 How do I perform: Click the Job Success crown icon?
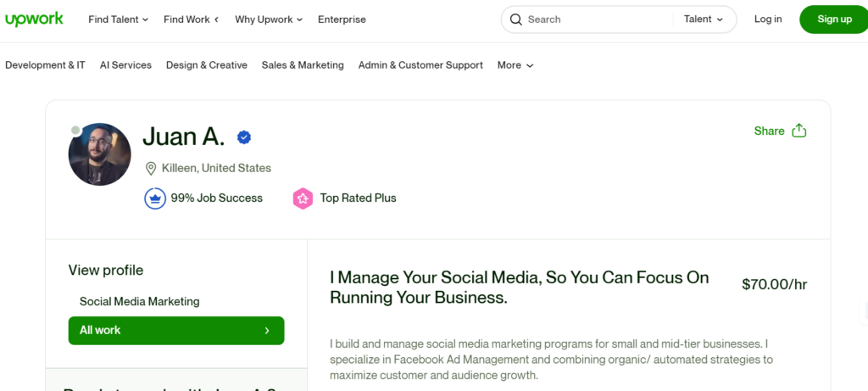point(155,198)
